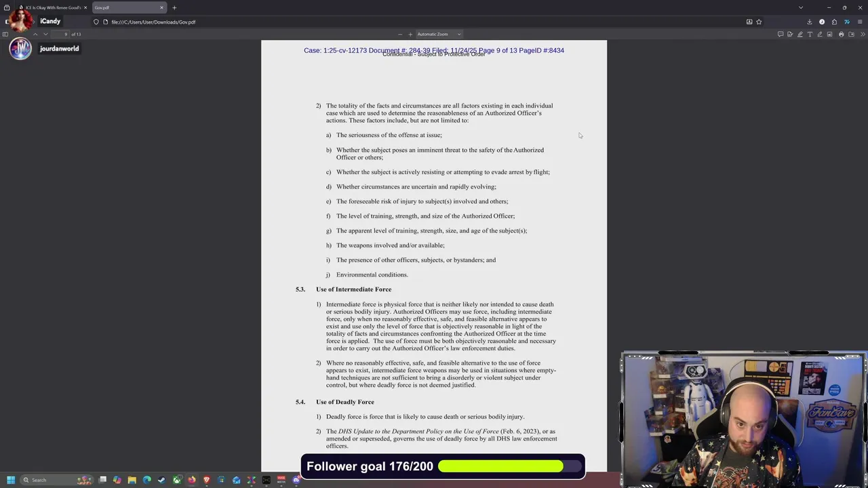Open the reader or screenshot icon near star
This screenshot has height=488, width=868.
749,22
